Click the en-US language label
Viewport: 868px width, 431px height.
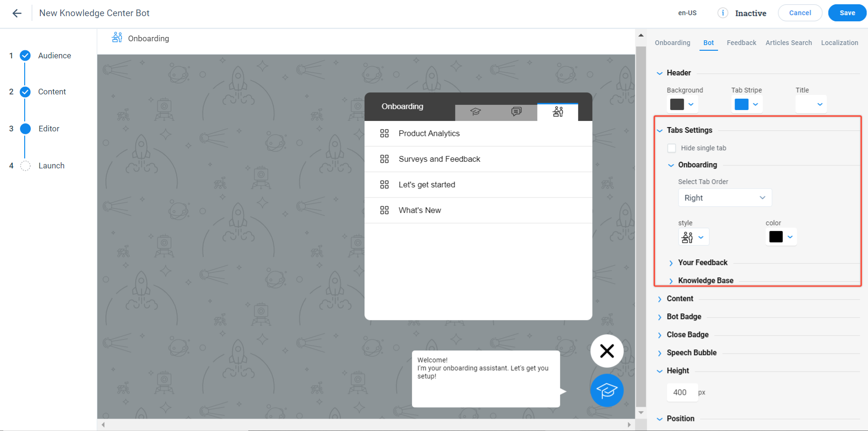(687, 13)
